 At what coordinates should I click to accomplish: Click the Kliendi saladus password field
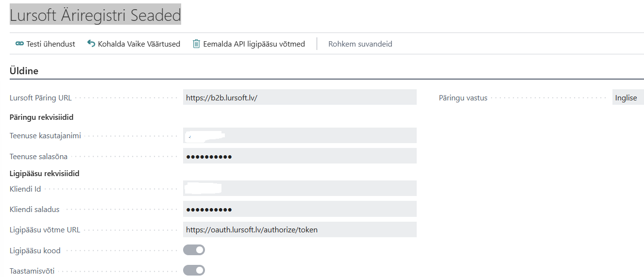pyautogui.click(x=300, y=209)
